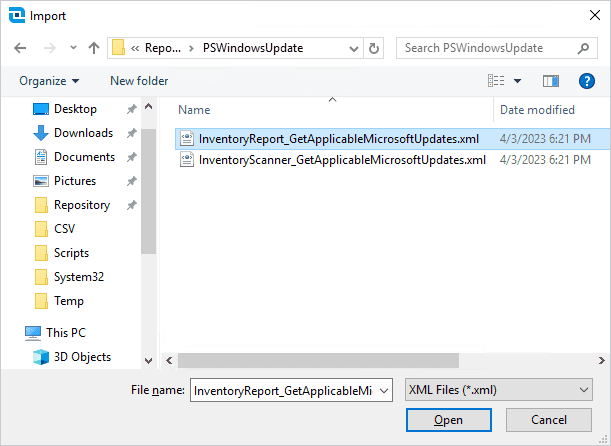Image resolution: width=611 pixels, height=446 pixels.
Task: Click the PSWindowsUpdate breadcrumb segment
Action: (253, 48)
